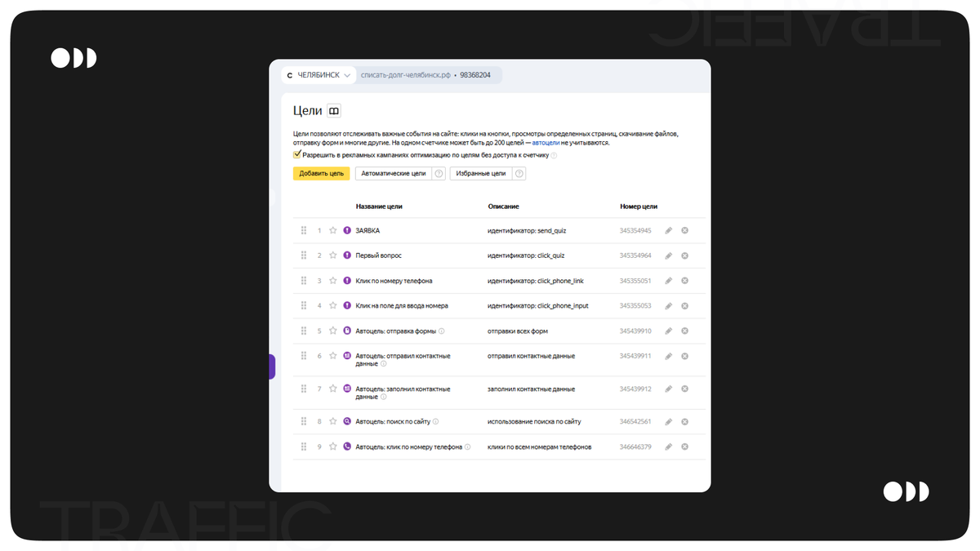Image resolution: width=980 pixels, height=551 pixels.
Task: Delete goal Клик по номеру телефона
Action: [x=685, y=281]
